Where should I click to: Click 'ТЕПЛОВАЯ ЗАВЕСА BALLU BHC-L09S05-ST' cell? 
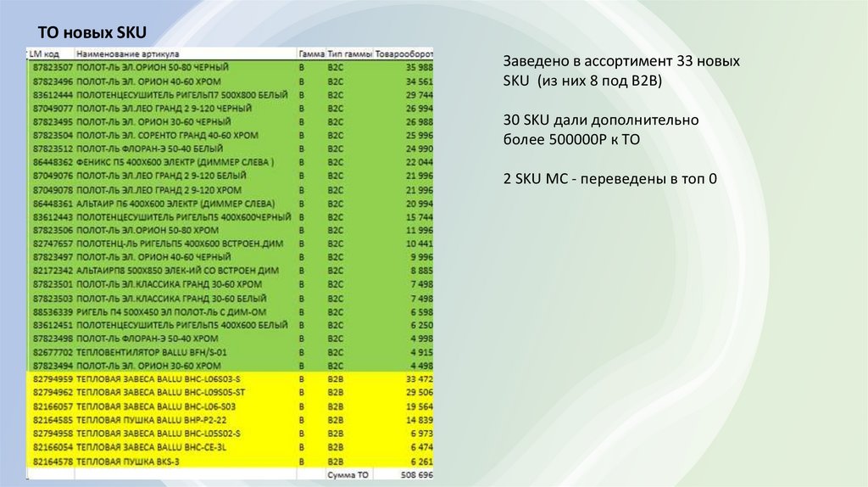click(x=160, y=392)
